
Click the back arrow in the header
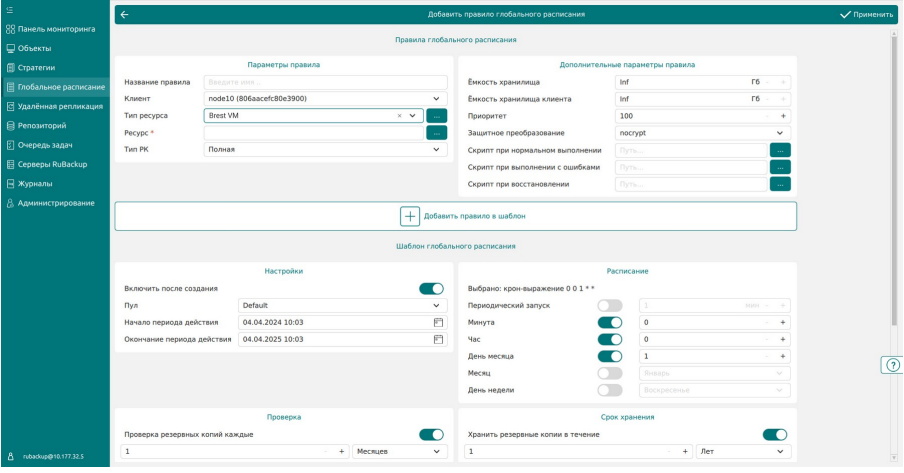pyautogui.click(x=125, y=14)
